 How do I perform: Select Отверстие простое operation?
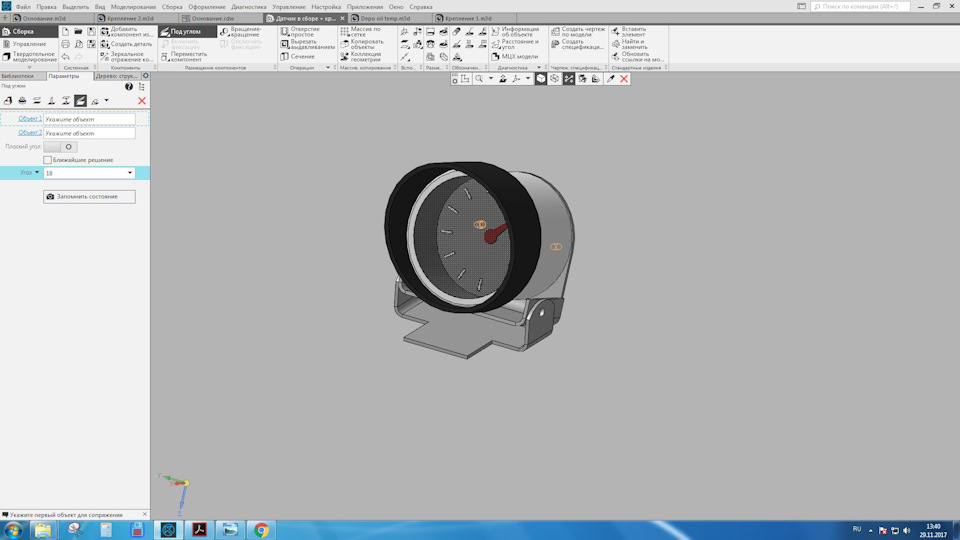pos(301,31)
